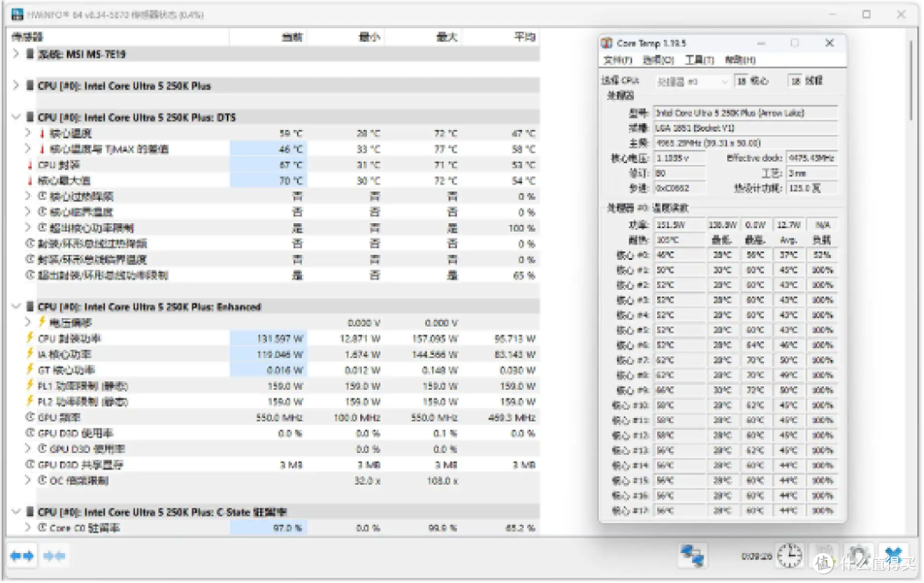Click the clock icon on the Core C0 驻留率 row
Screen dimensions: 924x583
[43, 527]
